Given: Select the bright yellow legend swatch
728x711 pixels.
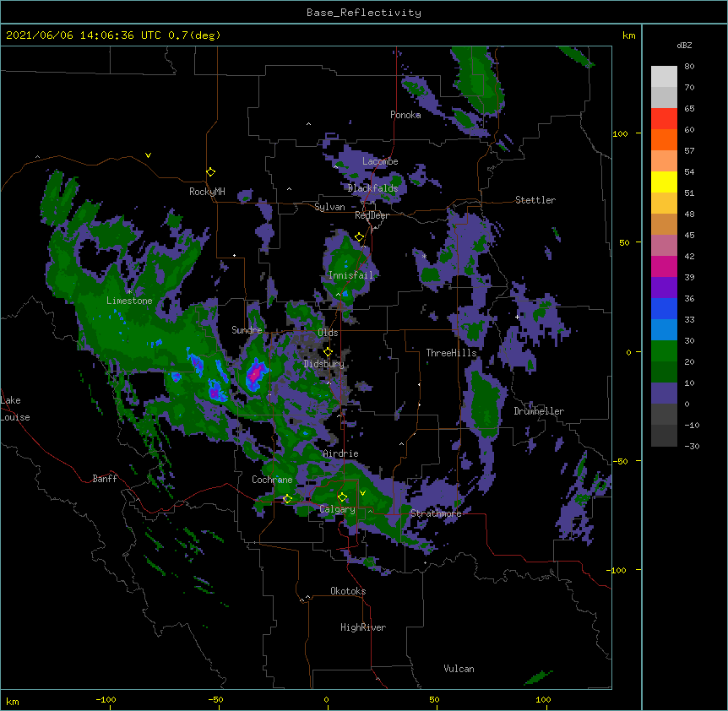Looking at the screenshot, I should coord(664,182).
